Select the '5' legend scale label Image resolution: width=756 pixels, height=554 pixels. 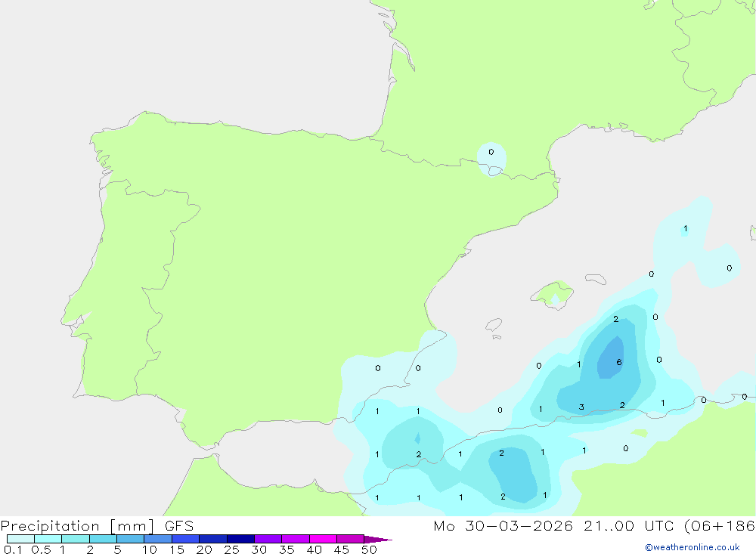pos(117,549)
